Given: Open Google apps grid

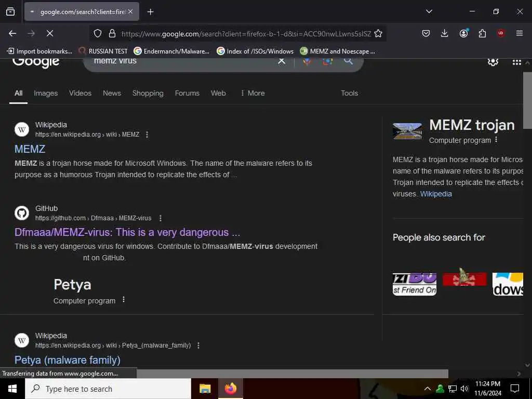Looking at the screenshot, I should point(517,62).
